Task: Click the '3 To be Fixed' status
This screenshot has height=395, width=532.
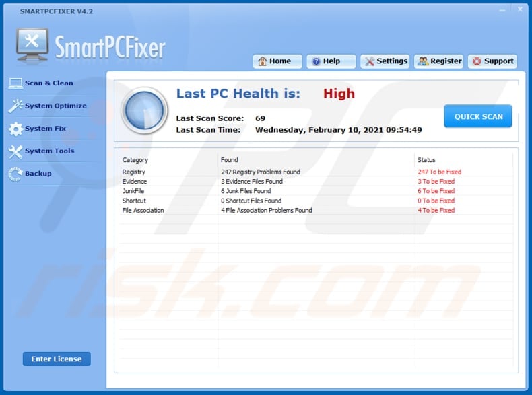Action: [x=436, y=182]
